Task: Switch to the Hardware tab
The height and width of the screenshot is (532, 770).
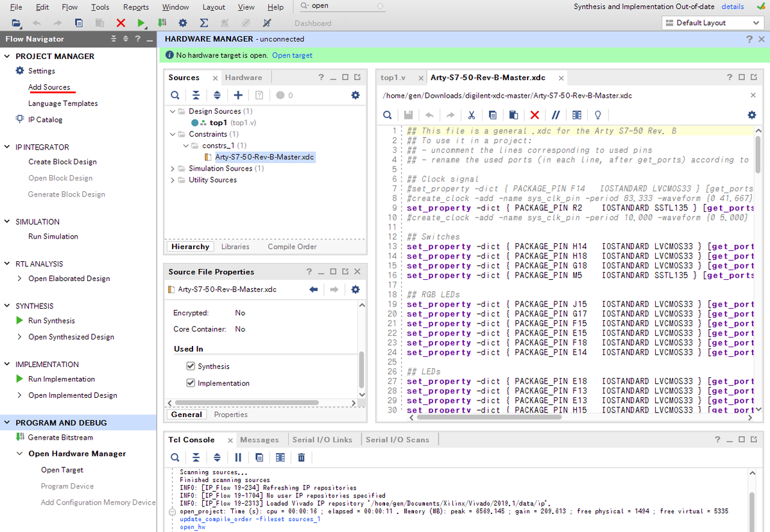Action: pyautogui.click(x=244, y=78)
